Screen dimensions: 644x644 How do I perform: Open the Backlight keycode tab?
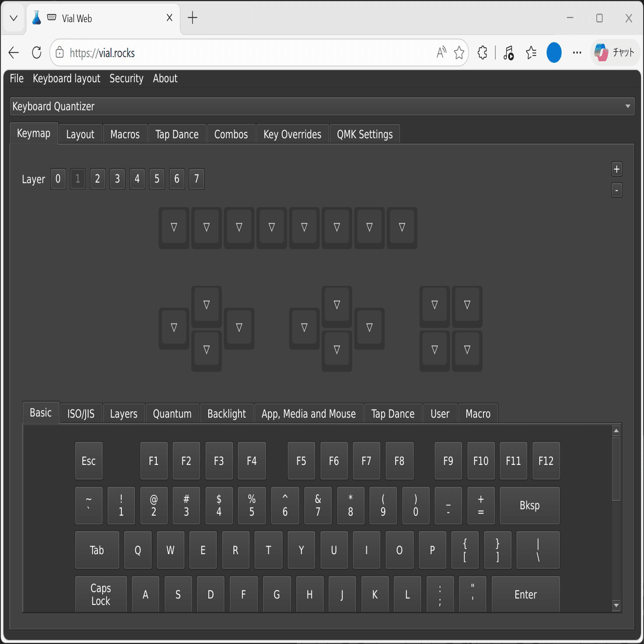(227, 414)
